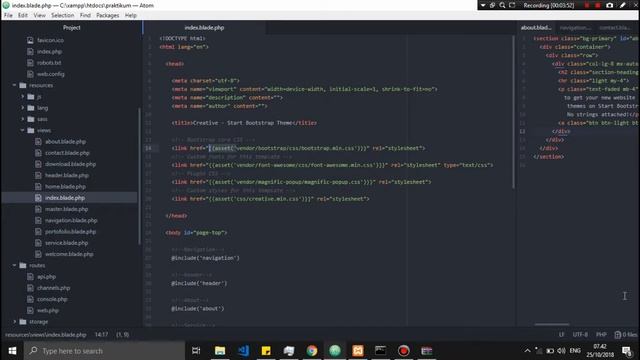This screenshot has height=360, width=640.
Task: Open welcome.blade.php file
Action: (69, 254)
